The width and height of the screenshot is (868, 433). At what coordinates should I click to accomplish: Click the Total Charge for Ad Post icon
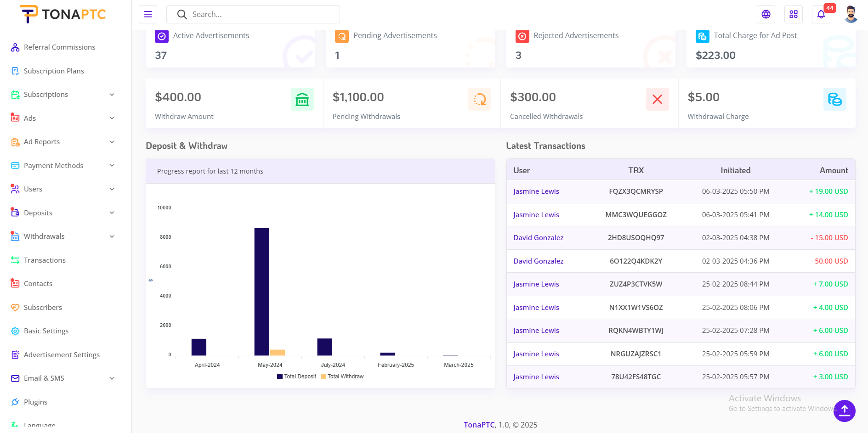[703, 36]
